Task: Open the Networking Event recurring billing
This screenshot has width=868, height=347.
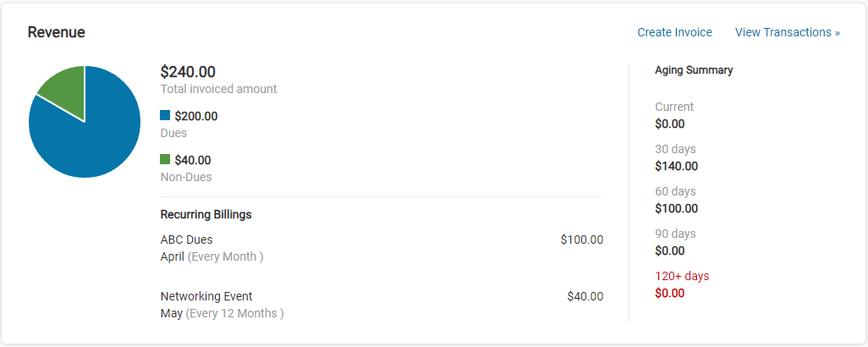Action: (x=206, y=296)
